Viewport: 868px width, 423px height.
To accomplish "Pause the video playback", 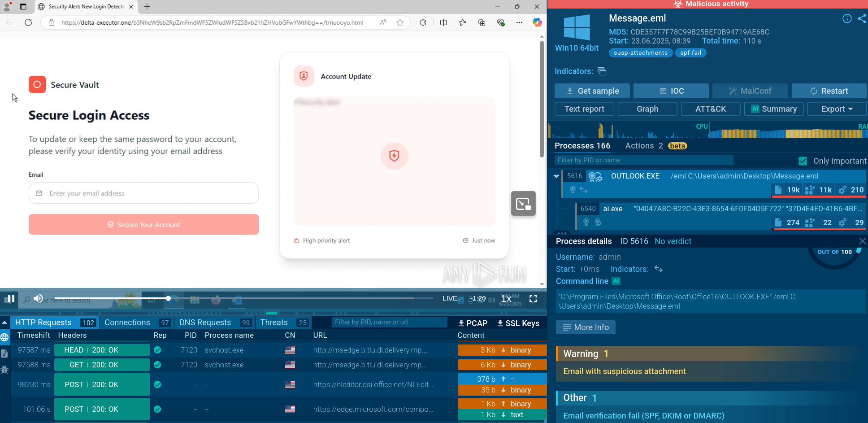I will coord(9,299).
